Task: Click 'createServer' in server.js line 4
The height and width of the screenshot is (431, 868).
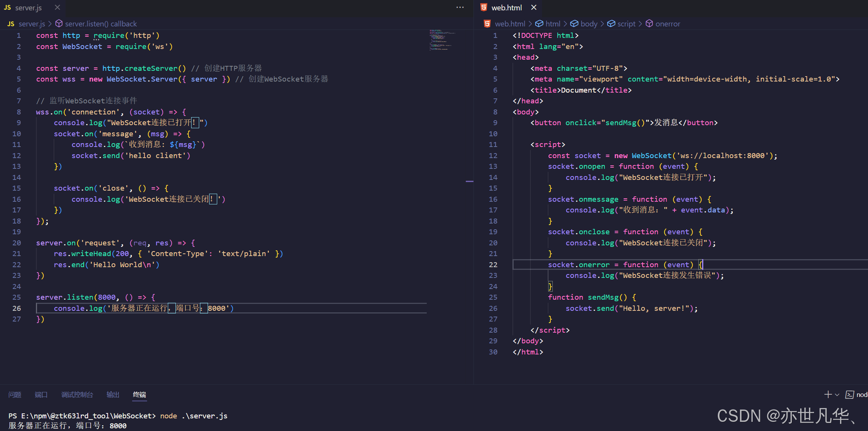Action: point(151,68)
